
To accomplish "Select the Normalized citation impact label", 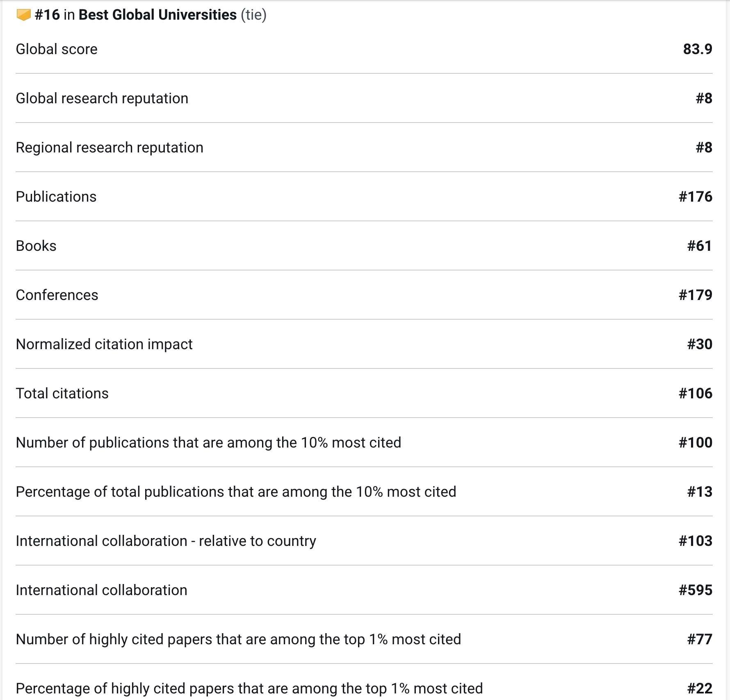I will click(x=104, y=344).
